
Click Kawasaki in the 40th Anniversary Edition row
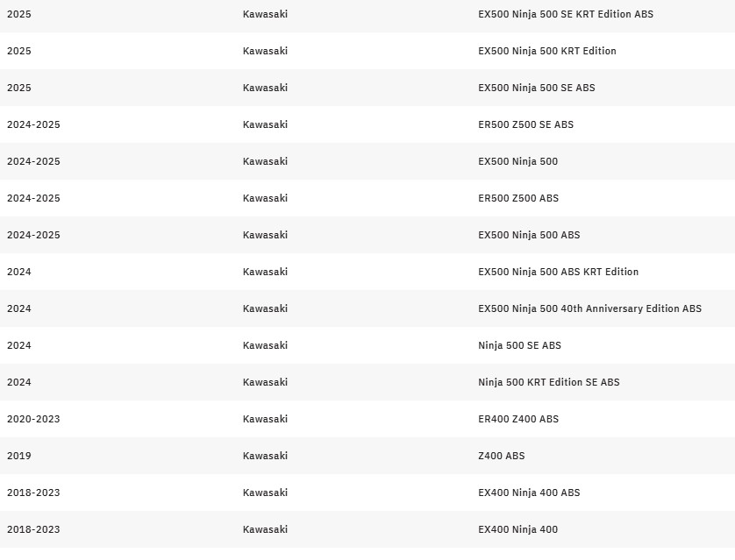coord(265,308)
